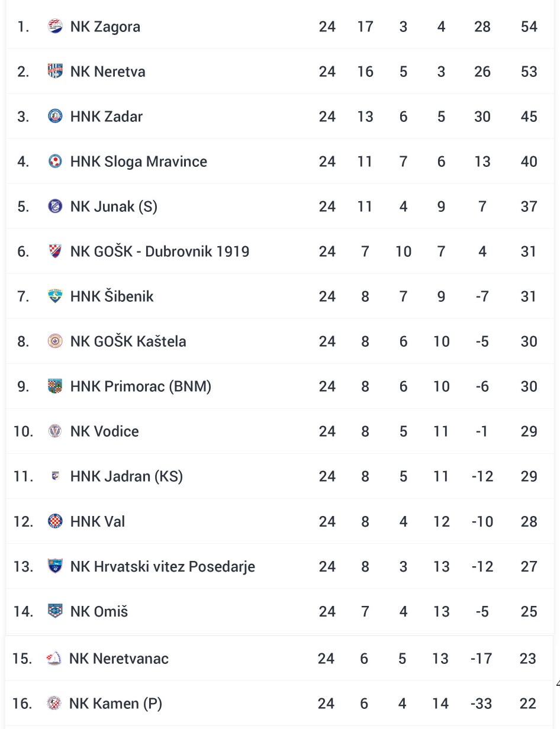Click NK Zagora's 54 points value
The height and width of the screenshot is (729, 560).
pyautogui.click(x=529, y=27)
